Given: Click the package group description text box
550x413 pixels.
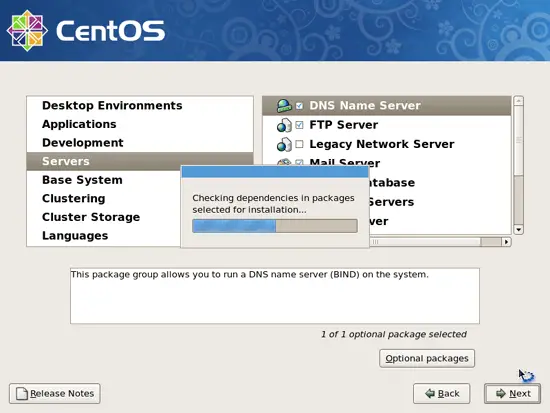Looking at the screenshot, I should click(x=275, y=296).
